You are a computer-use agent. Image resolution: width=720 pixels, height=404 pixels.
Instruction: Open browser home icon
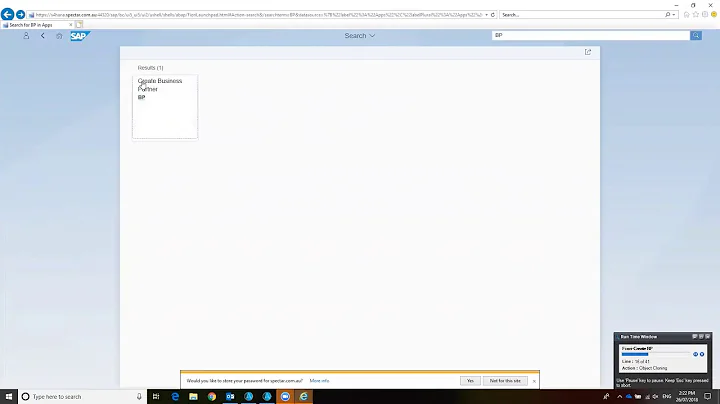686,15
